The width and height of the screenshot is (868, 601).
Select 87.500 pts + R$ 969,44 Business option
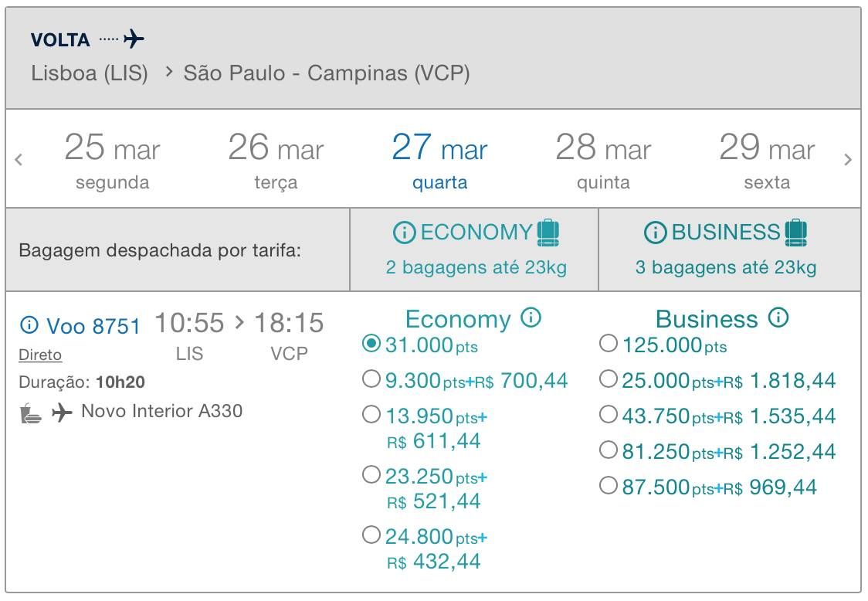pyautogui.click(x=609, y=486)
